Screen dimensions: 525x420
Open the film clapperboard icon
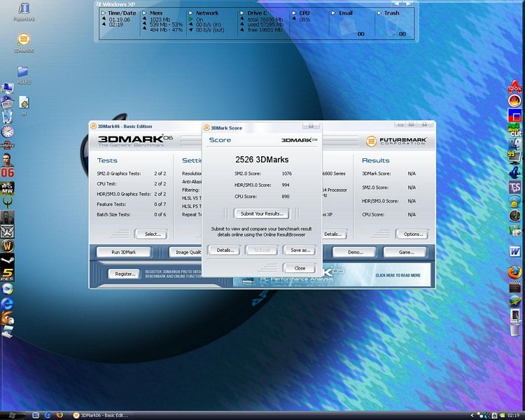coord(514,287)
